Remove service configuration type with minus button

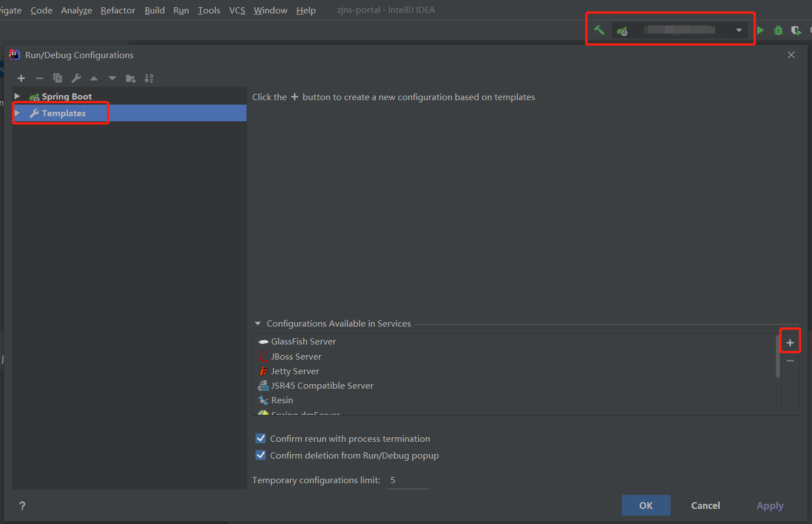(x=790, y=361)
